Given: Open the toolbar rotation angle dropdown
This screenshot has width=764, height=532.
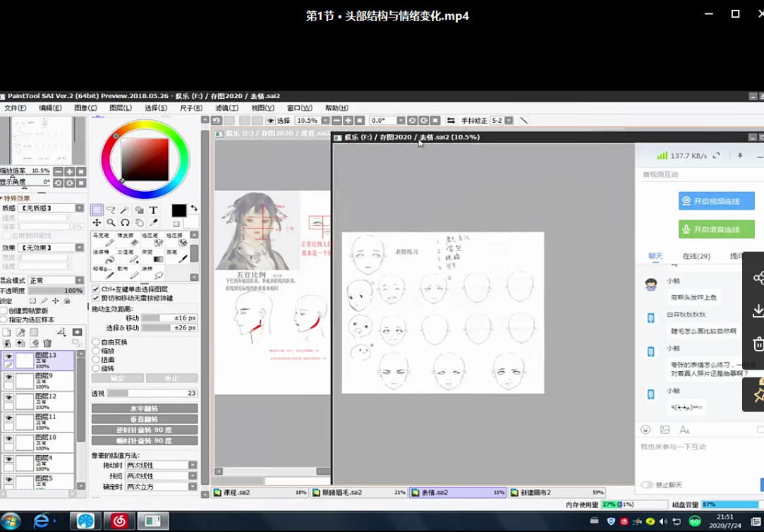Looking at the screenshot, I should point(401,121).
